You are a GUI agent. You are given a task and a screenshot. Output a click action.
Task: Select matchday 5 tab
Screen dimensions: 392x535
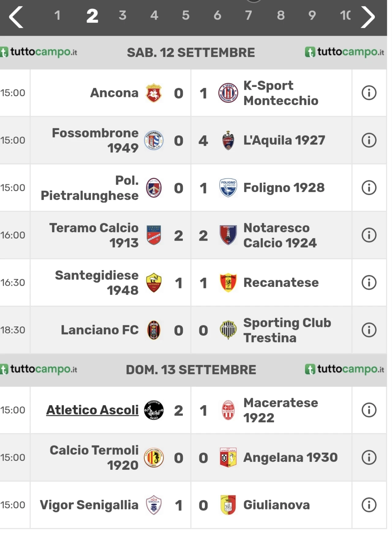pyautogui.click(x=186, y=15)
